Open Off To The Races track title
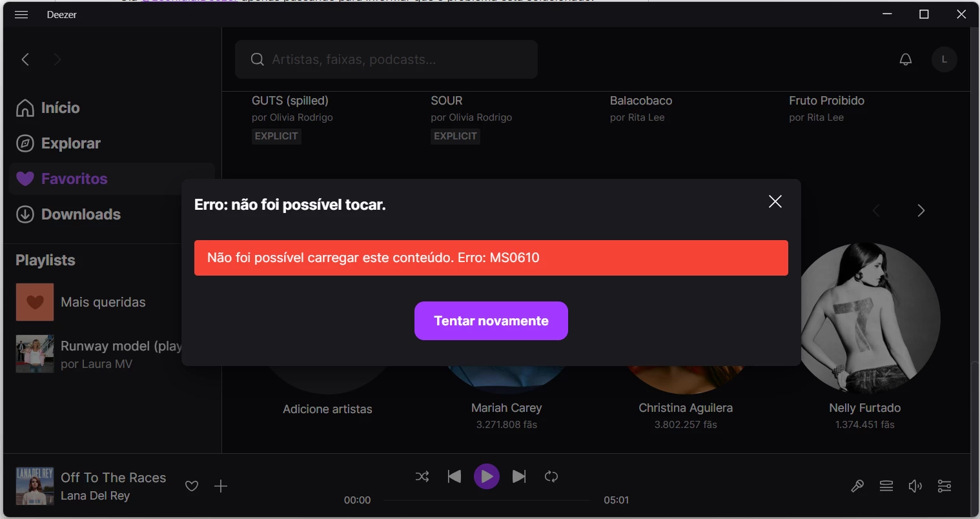Image resolution: width=980 pixels, height=519 pixels. coord(114,478)
